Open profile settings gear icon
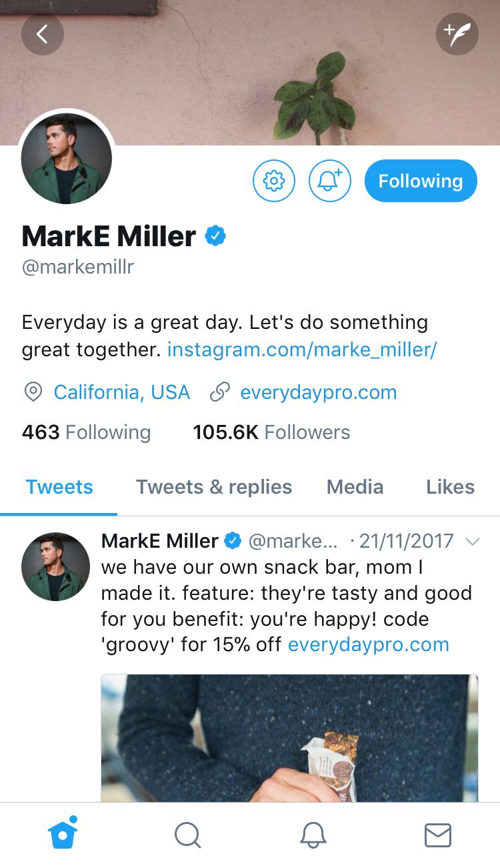 coord(274,181)
